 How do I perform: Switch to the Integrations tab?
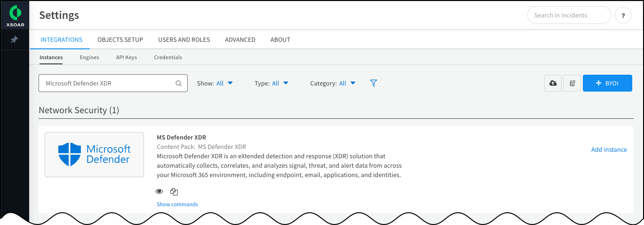[62, 39]
